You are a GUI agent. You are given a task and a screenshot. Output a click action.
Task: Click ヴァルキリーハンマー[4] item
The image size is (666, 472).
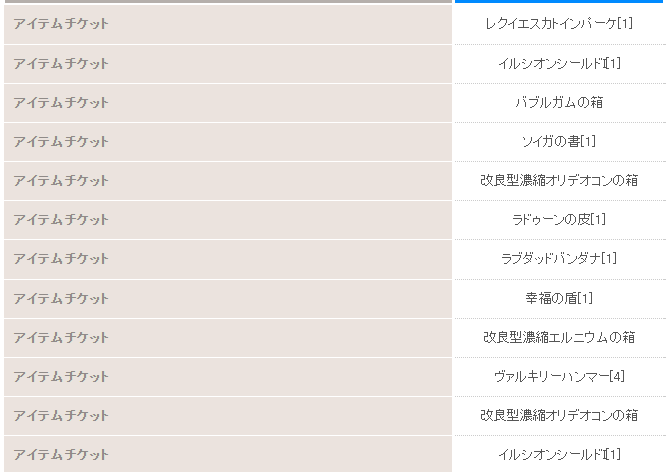559,376
